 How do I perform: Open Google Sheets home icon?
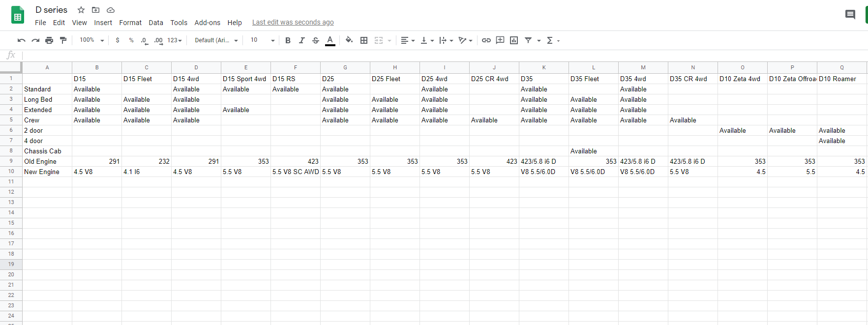coord(18,15)
